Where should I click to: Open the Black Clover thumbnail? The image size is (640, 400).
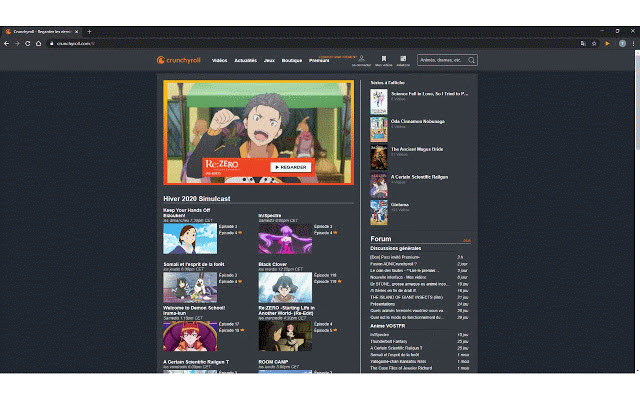click(x=285, y=286)
